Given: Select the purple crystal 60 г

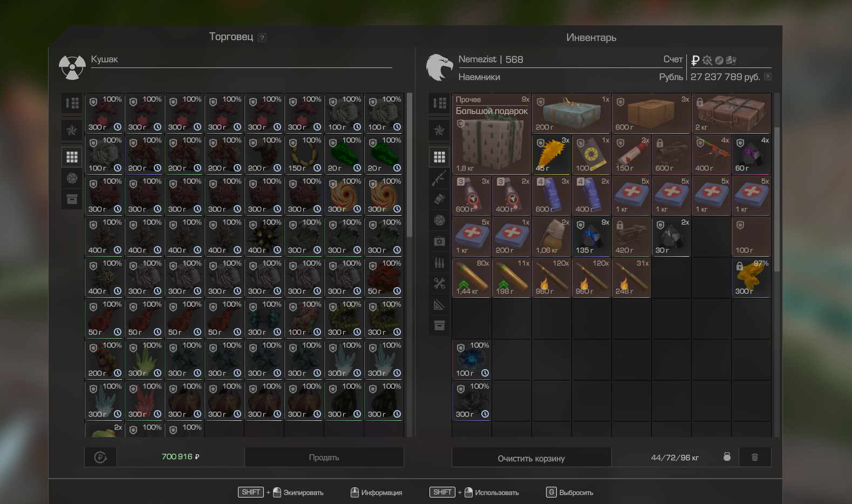Looking at the screenshot, I should point(752,154).
